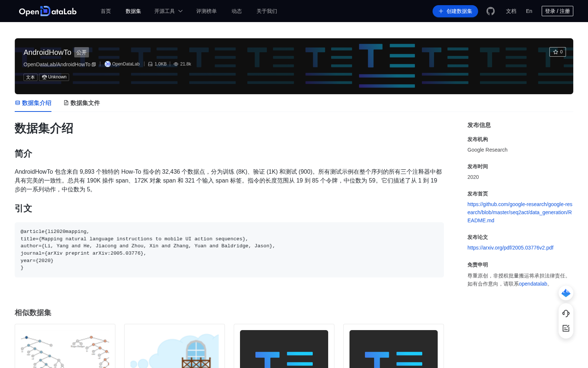Click the 登录 / 注册 button
The width and height of the screenshot is (588, 368).
click(x=557, y=11)
